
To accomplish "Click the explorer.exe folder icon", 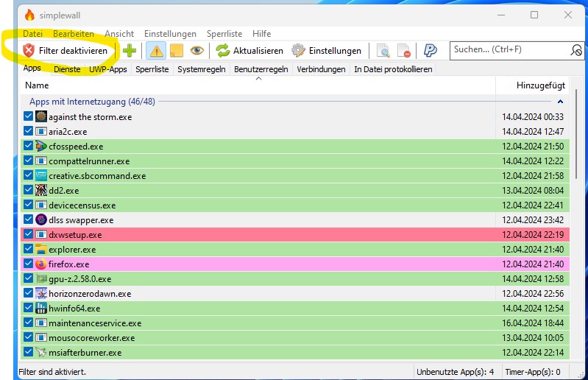I will coord(41,249).
